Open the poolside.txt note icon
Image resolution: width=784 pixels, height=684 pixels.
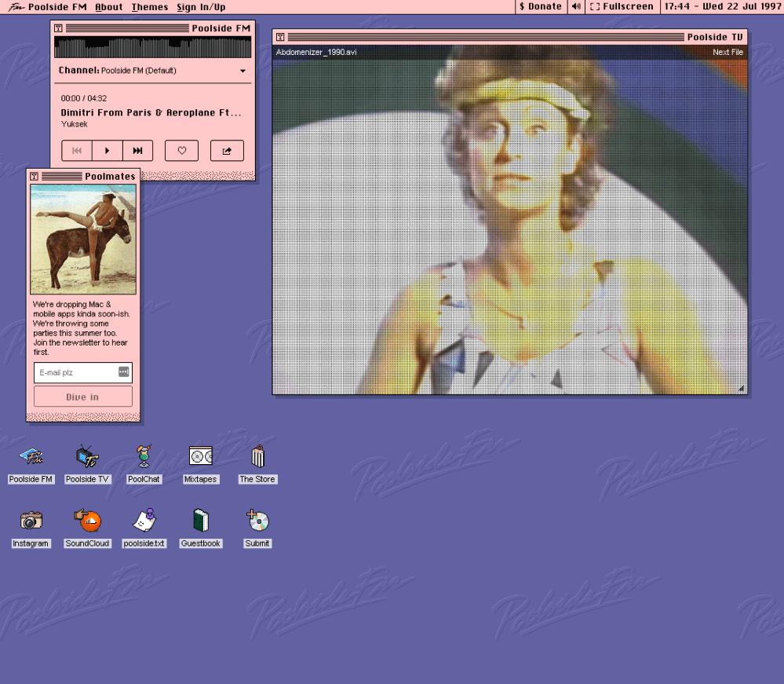pos(144,521)
